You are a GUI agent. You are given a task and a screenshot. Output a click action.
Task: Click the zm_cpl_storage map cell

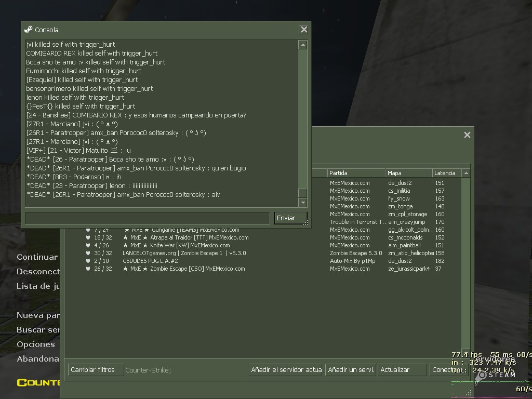407,214
